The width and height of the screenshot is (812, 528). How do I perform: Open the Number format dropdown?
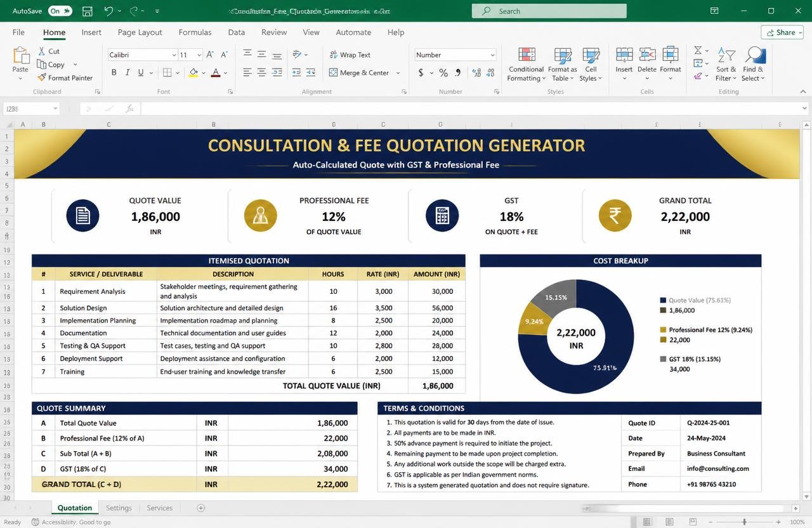[x=492, y=55]
